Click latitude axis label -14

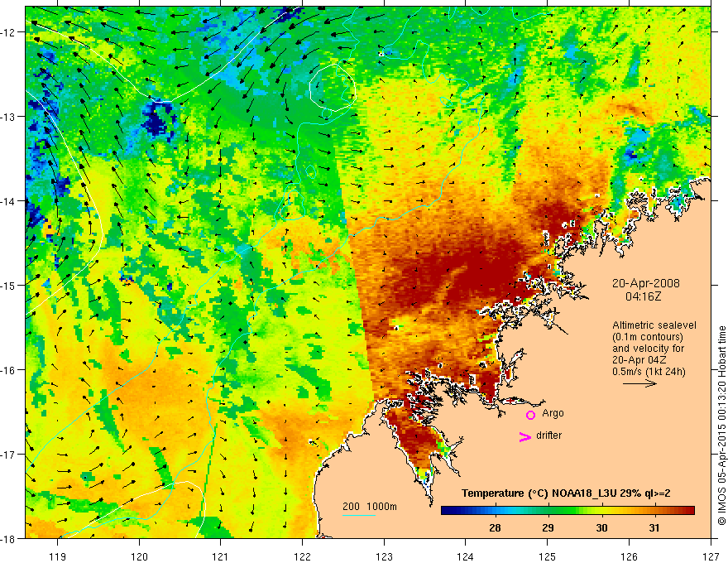7,201
